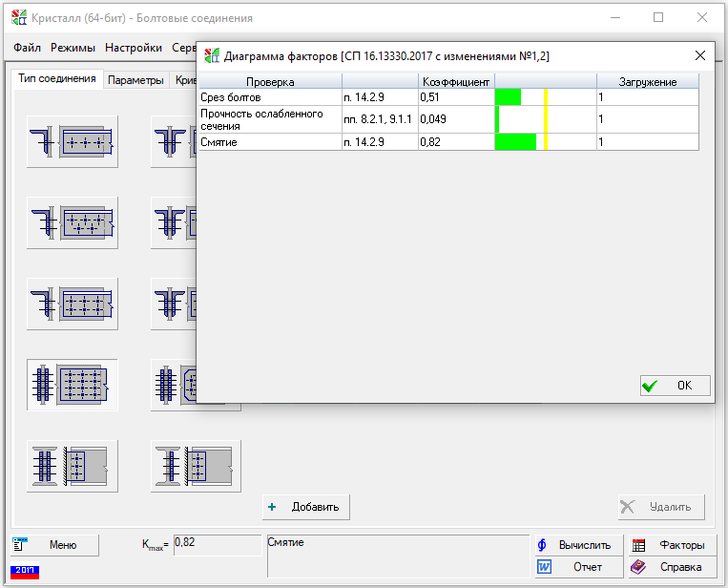Select the third-row left connection type icon

click(73, 304)
